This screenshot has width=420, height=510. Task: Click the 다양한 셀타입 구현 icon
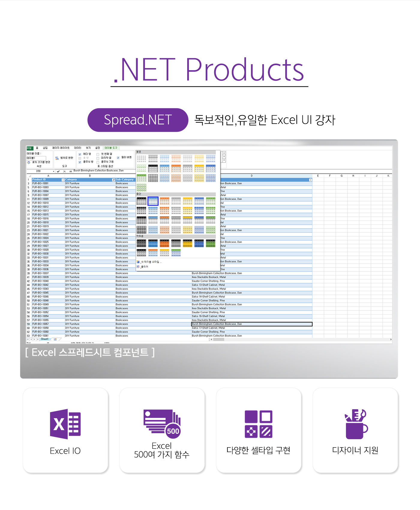259,424
